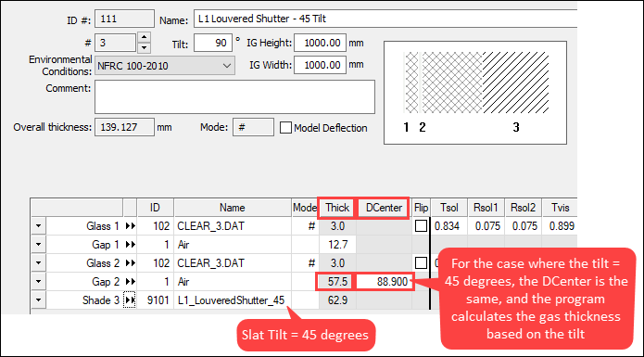Select the Gap 2 DCenter cell 88.900

pyautogui.click(x=384, y=282)
